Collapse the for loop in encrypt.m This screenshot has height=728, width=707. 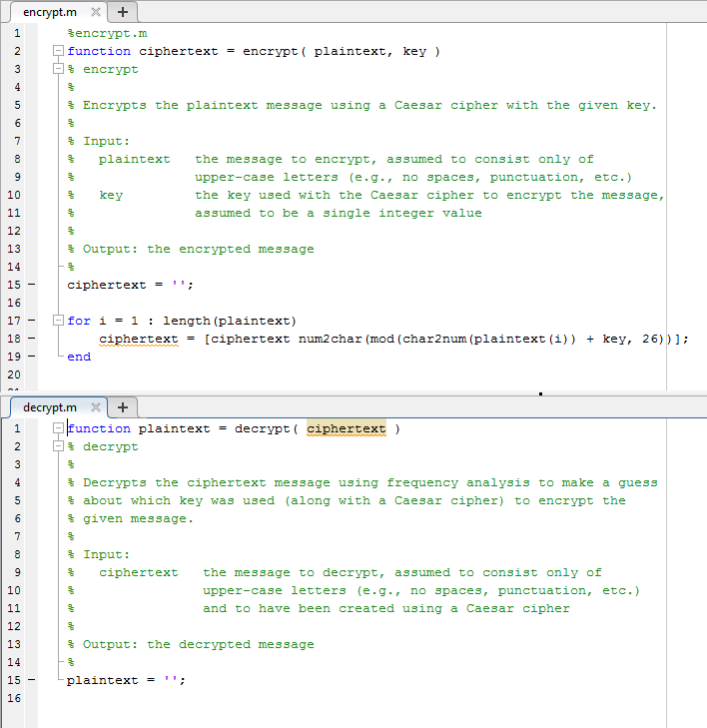coord(58,321)
